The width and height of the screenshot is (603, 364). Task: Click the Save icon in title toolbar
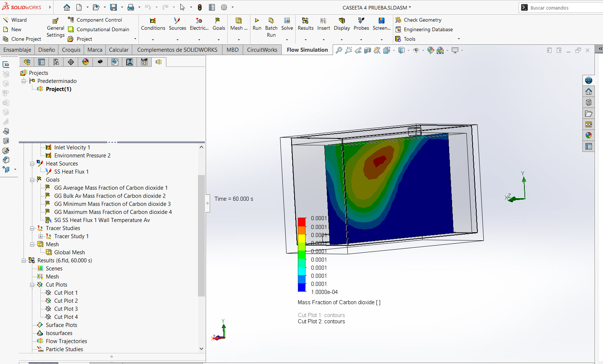click(x=113, y=7)
